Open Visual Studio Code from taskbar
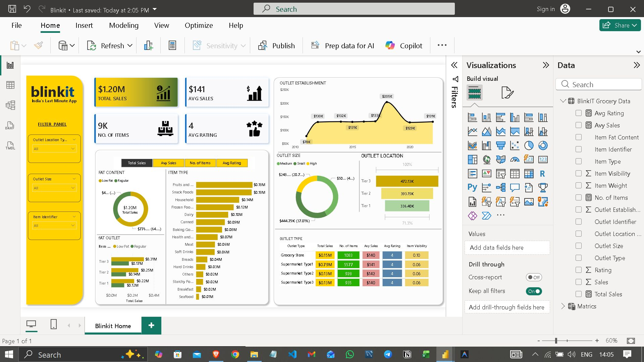This screenshot has height=362, width=644. [x=292, y=354]
